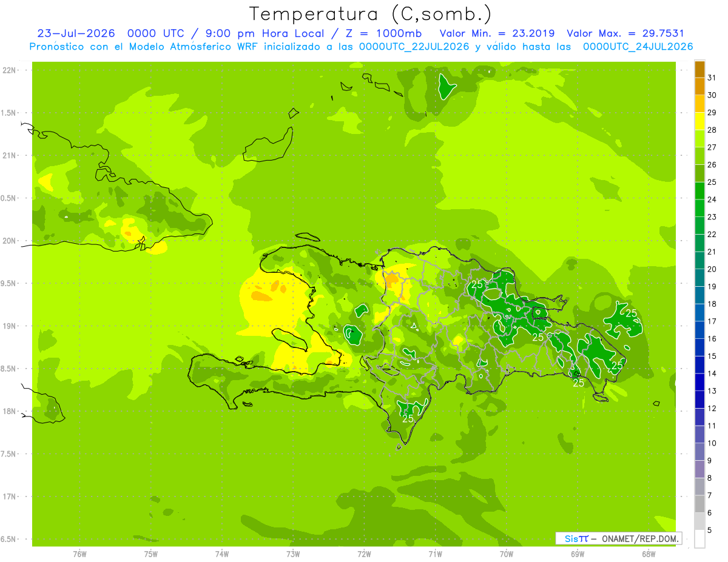Screen dimensions: 728x562
Task: Pick the brown-orange swatch above 31
Action: point(699,69)
